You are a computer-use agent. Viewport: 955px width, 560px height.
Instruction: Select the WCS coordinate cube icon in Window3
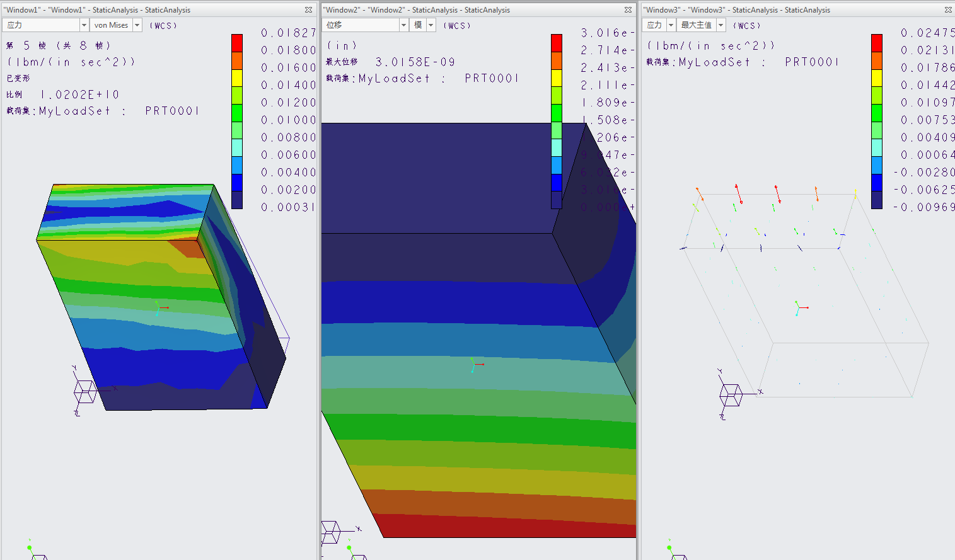tap(731, 396)
